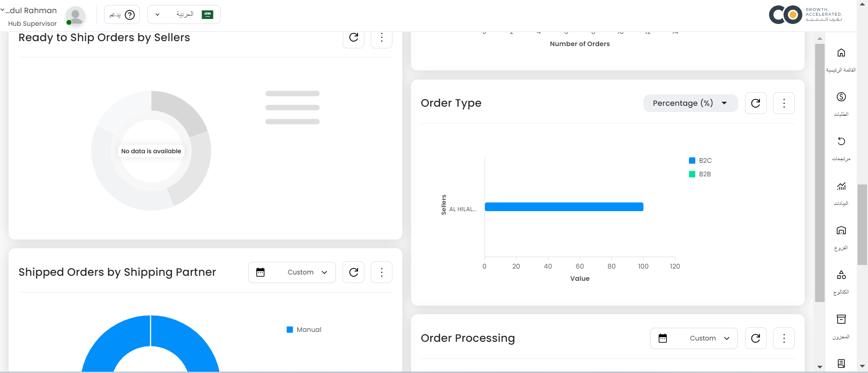The image size is (868, 373).
Task: Open the Order Processing three-dot menu
Action: pyautogui.click(x=784, y=338)
